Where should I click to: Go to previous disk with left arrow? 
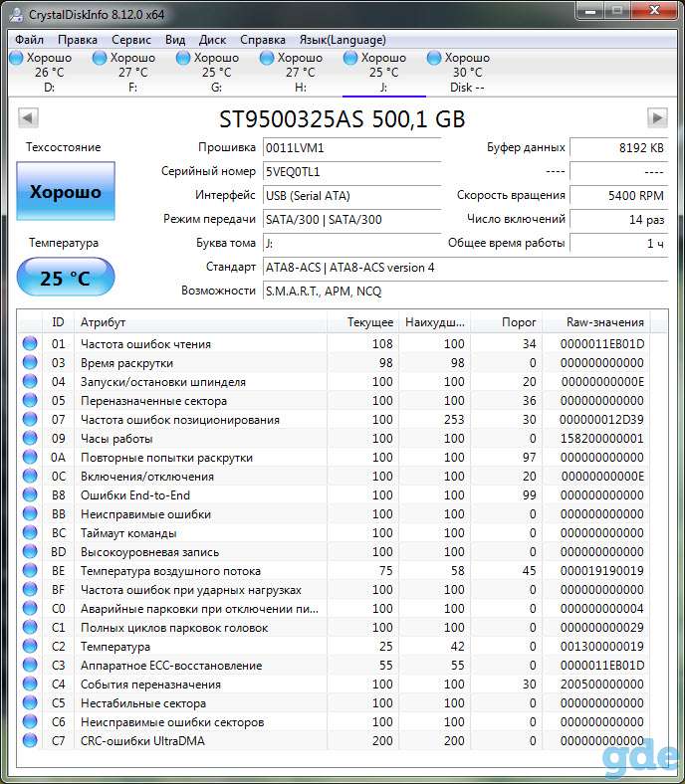point(28,118)
